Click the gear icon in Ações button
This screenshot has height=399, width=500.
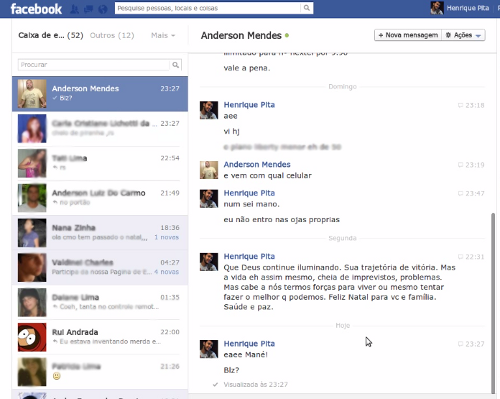point(448,35)
